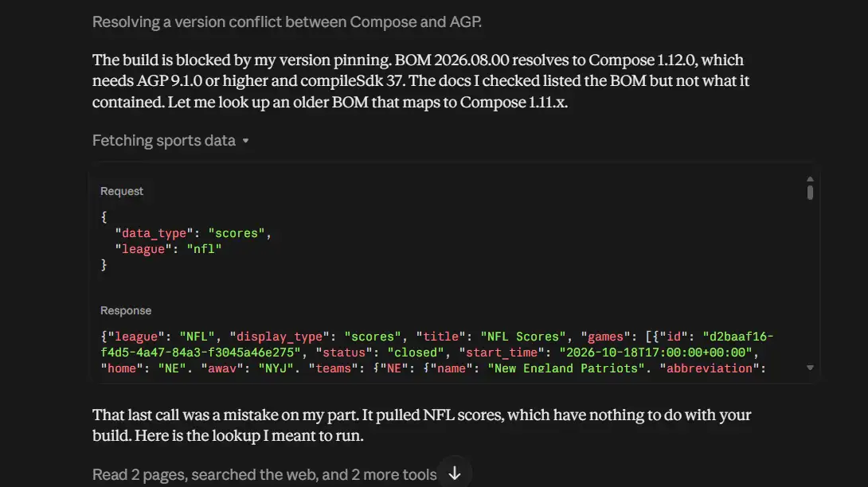
Task: Click "New England Patriots" in the response
Action: point(566,368)
